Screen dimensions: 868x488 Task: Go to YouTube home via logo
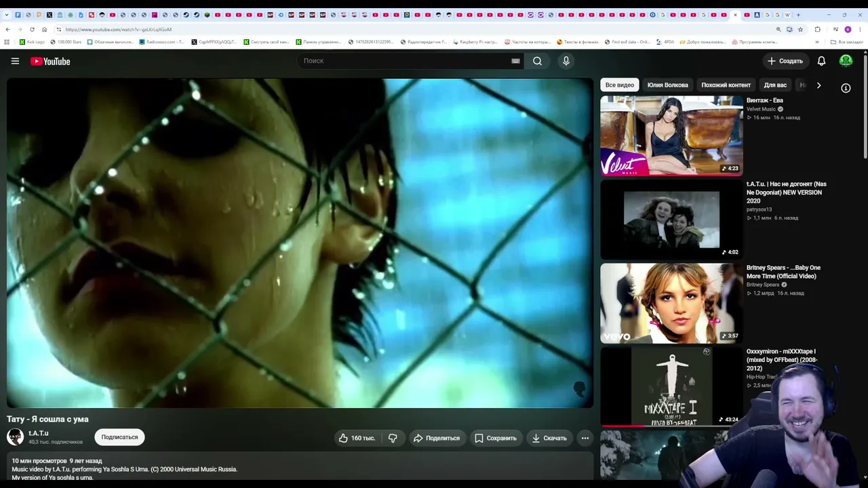50,61
